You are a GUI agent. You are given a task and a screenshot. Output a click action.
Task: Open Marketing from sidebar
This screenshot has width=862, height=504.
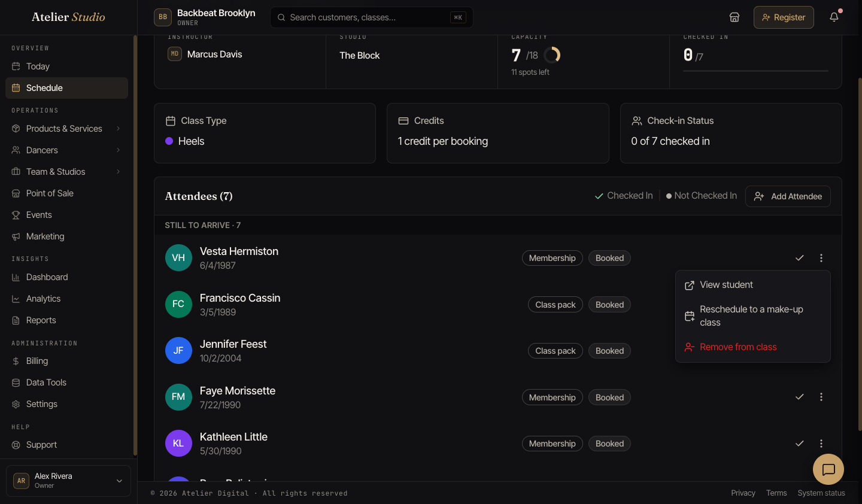point(66,236)
